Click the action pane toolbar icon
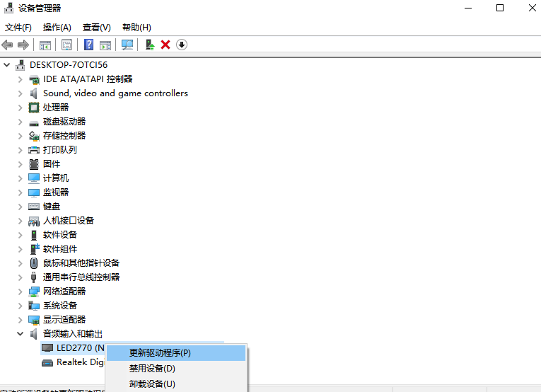 click(x=105, y=45)
